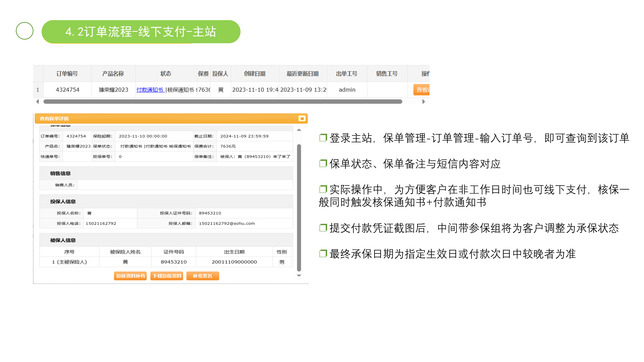The height and width of the screenshot is (362, 644).
Task: Click the 销售工号 column header
Action: (387, 74)
